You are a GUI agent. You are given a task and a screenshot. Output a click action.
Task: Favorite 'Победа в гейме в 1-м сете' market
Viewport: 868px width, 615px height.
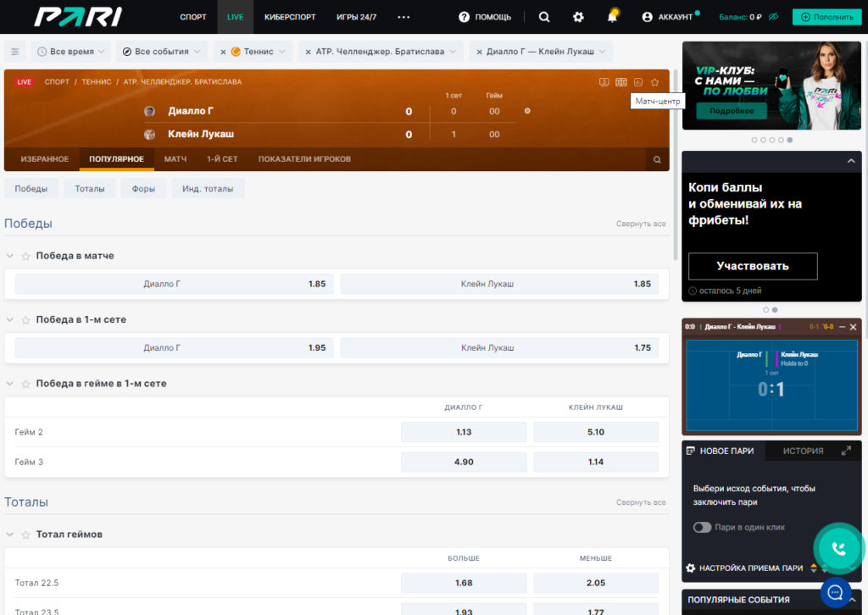click(25, 384)
